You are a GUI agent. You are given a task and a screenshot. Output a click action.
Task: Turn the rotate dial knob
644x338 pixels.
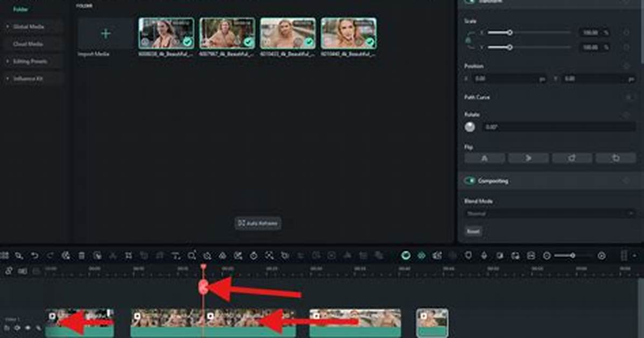pyautogui.click(x=470, y=127)
